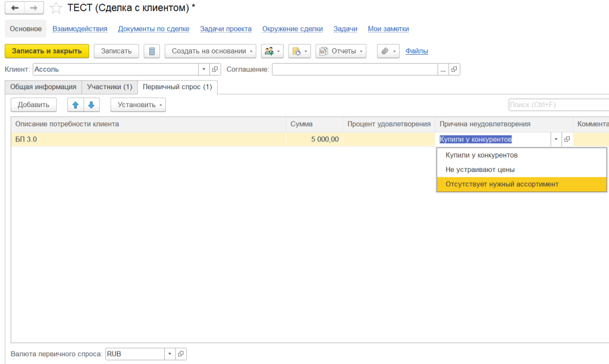The image size is (609, 364).
Task: Click the Добавить button
Action: pos(33,105)
